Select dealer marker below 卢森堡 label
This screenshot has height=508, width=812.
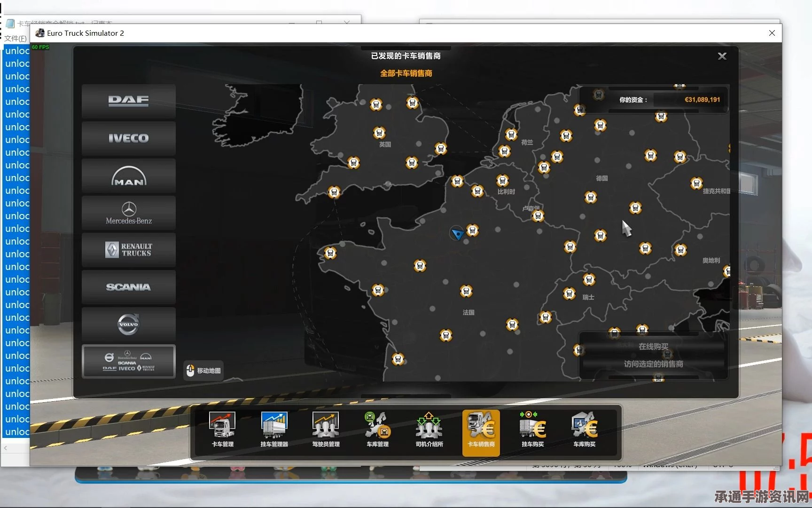click(538, 216)
